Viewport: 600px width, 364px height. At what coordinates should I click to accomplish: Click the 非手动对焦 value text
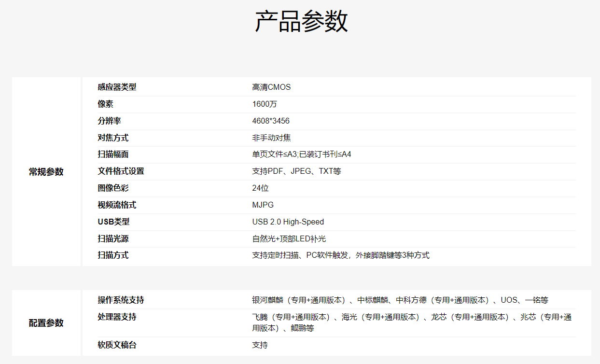click(x=269, y=138)
